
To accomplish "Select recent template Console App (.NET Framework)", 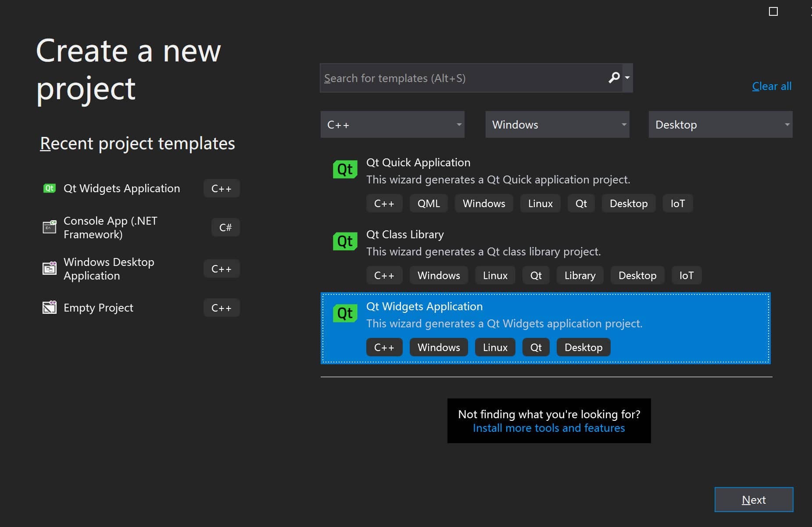I will pos(111,227).
